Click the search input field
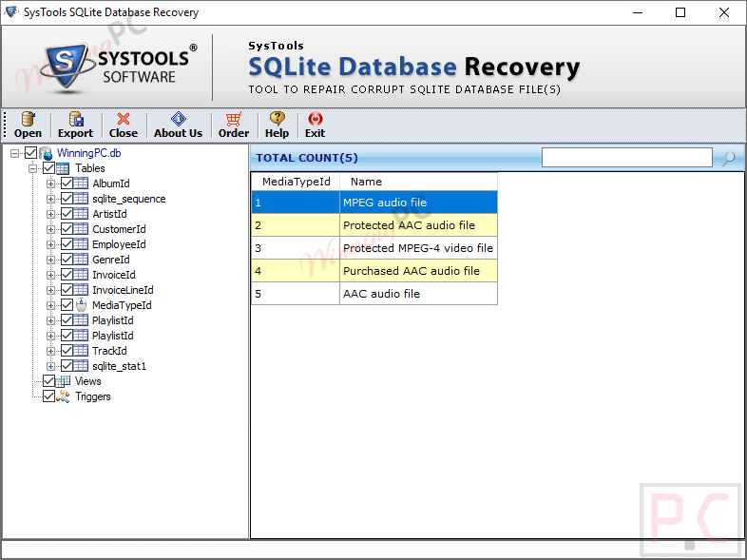The height and width of the screenshot is (560, 747). (626, 158)
